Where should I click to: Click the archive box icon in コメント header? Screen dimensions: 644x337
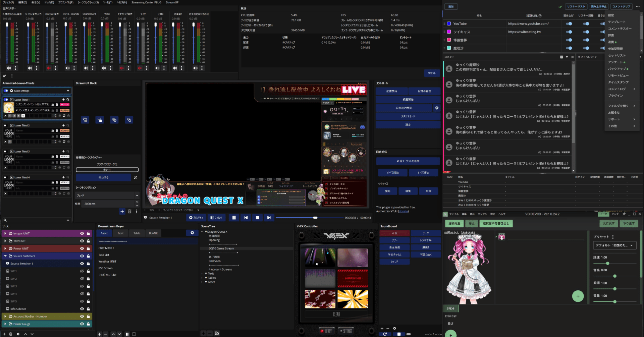click(561, 57)
